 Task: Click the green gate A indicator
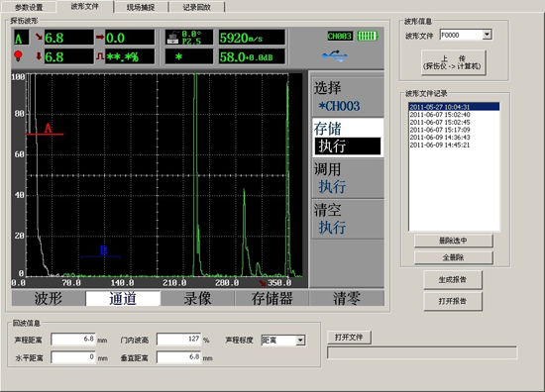[18, 38]
